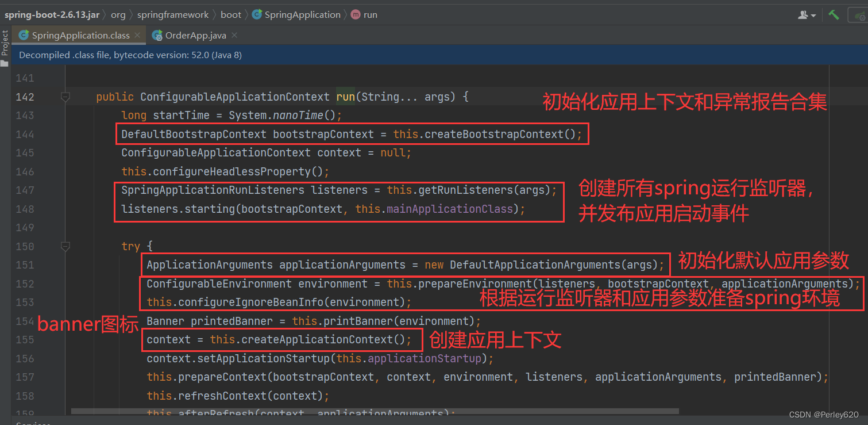Click 'ConfigurableApplicationContext context = null;' line

267,153
